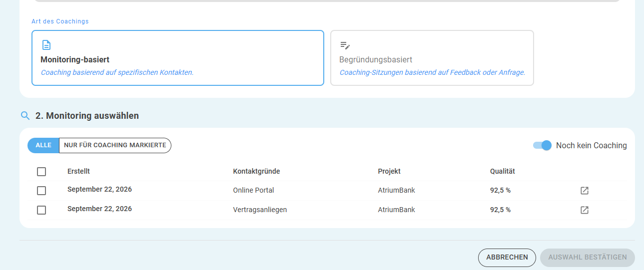644x270 pixels.
Task: Switch to NUR FÜR COACHING MARKIERTE filter
Action: coord(115,145)
